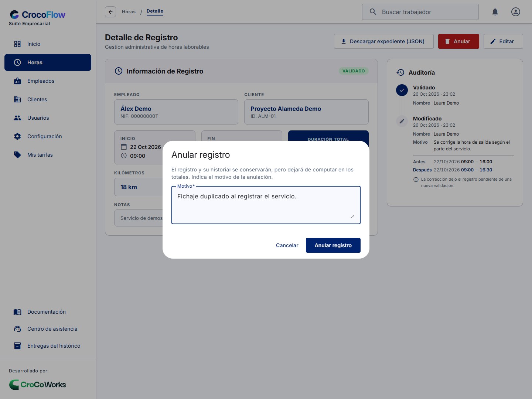Click the CrocoFlow logo
The image size is (532, 399).
coord(37,15)
